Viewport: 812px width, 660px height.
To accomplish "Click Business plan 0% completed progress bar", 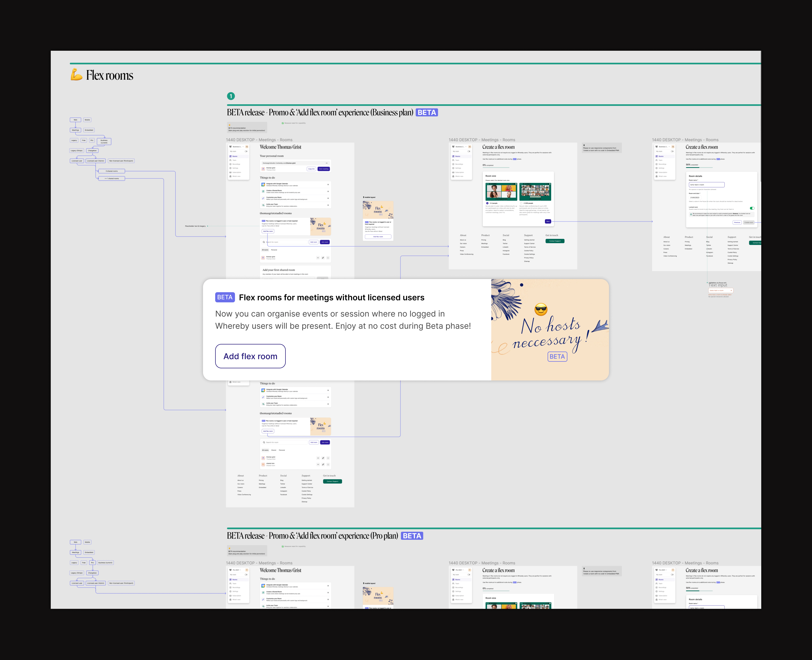I will coord(496,167).
